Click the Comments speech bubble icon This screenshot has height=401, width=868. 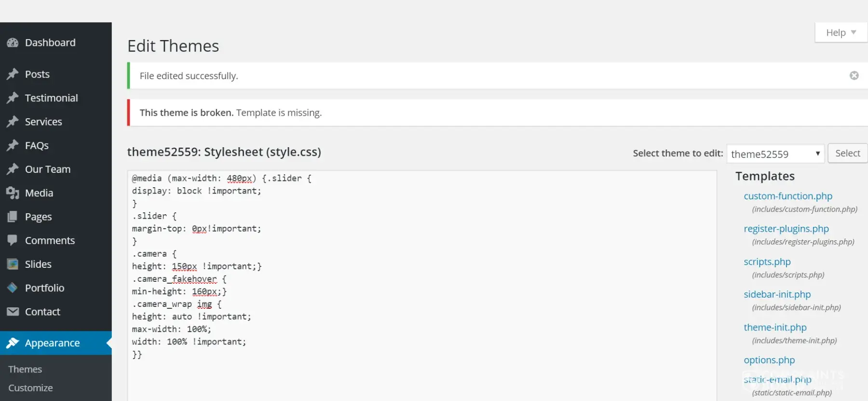point(13,240)
